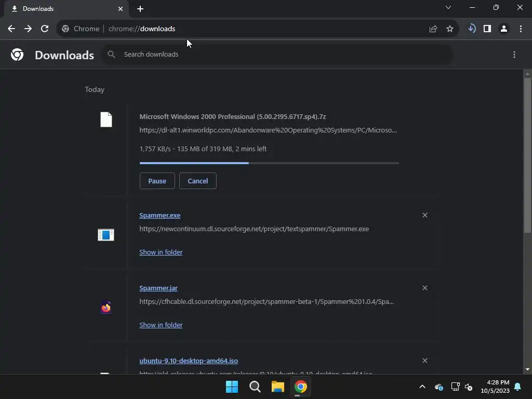Image resolution: width=532 pixels, height=399 pixels.
Task: Click the winworldpc.com source URL
Action: pos(268,130)
